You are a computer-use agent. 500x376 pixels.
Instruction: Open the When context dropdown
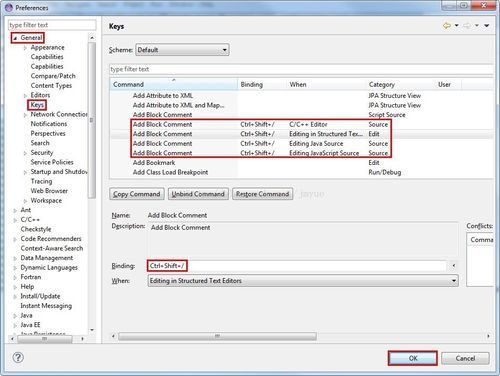(x=303, y=281)
